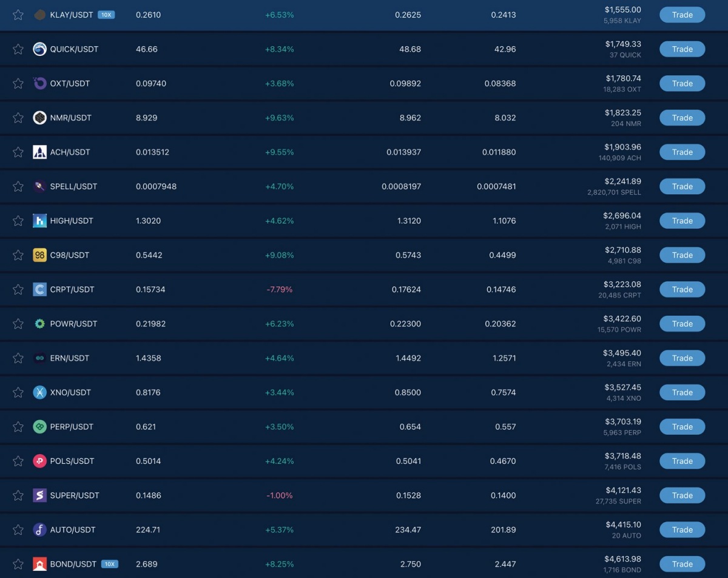Image resolution: width=728 pixels, height=578 pixels.
Task: Click the C98 coin icon
Action: [x=39, y=255]
